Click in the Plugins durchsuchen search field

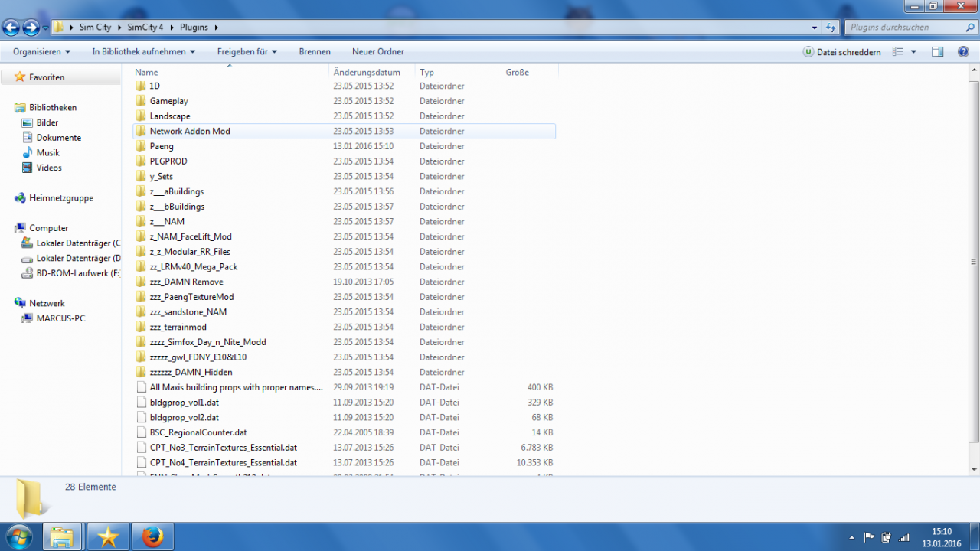tap(908, 28)
